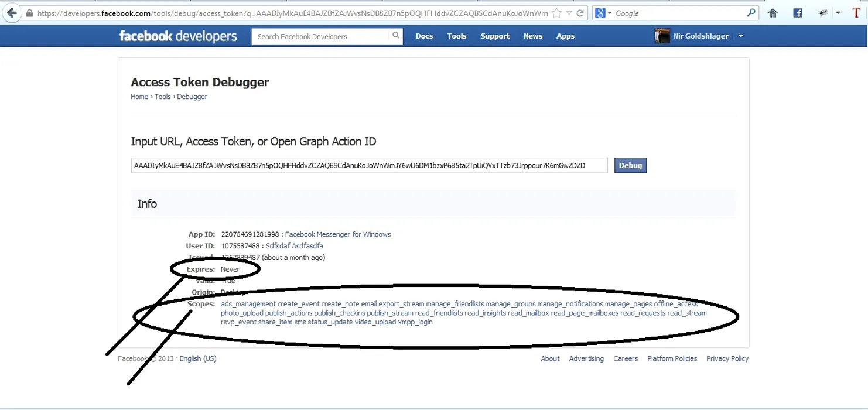Open the Sdfsdaf Asdfasdfa user link
Screen dimensions: 868x410
295,246
